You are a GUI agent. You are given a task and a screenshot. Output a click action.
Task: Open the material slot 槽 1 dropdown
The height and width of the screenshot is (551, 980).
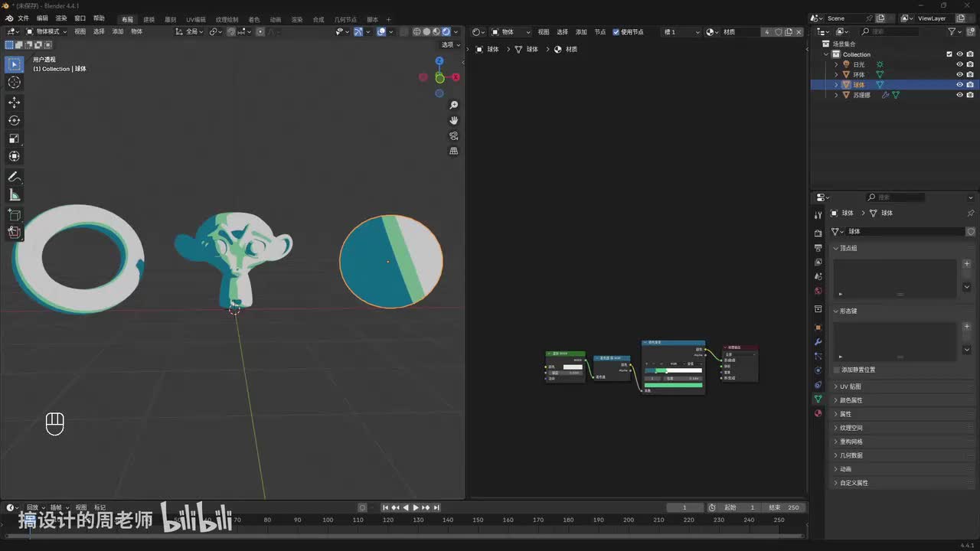pos(681,32)
